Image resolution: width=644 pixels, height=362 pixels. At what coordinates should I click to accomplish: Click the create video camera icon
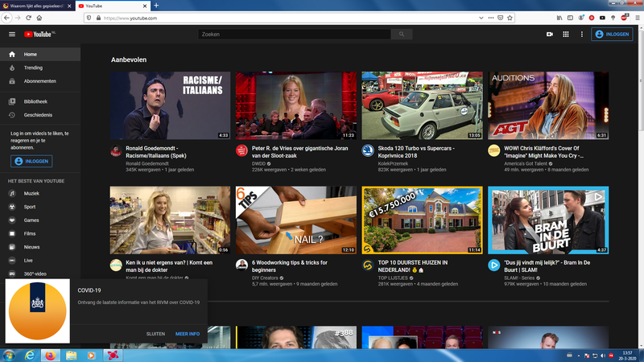(x=550, y=35)
